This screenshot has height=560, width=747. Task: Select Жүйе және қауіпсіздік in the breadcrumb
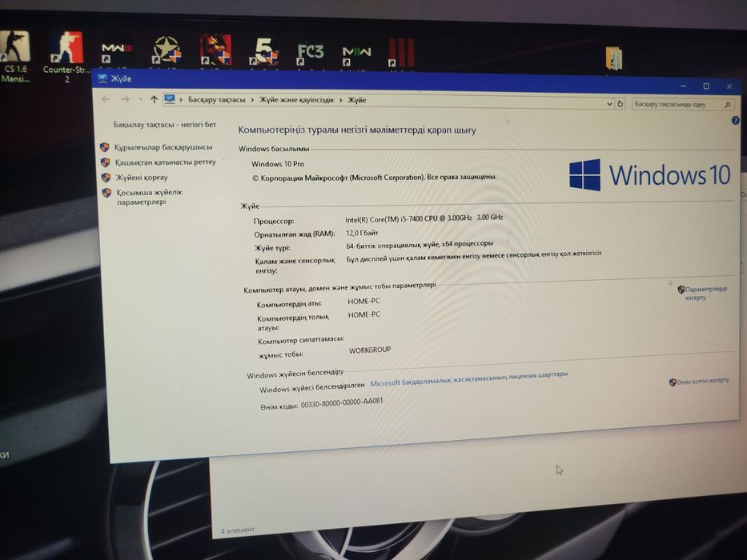coord(296,100)
